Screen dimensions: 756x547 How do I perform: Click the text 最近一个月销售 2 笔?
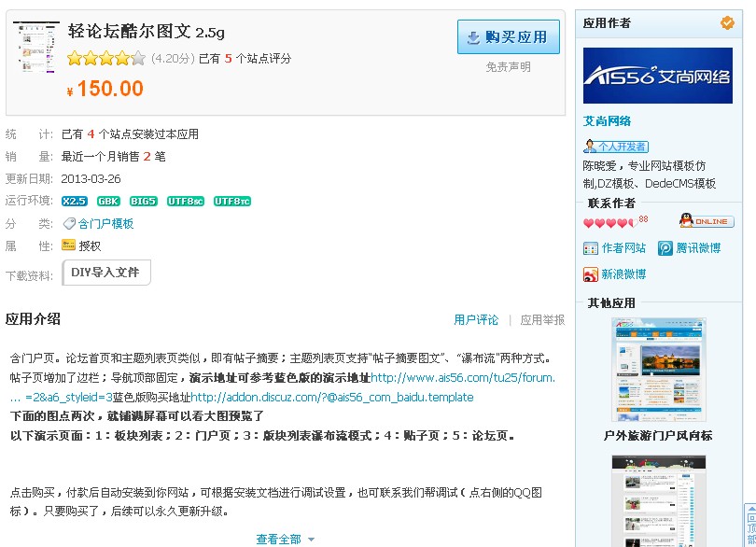click(x=113, y=156)
